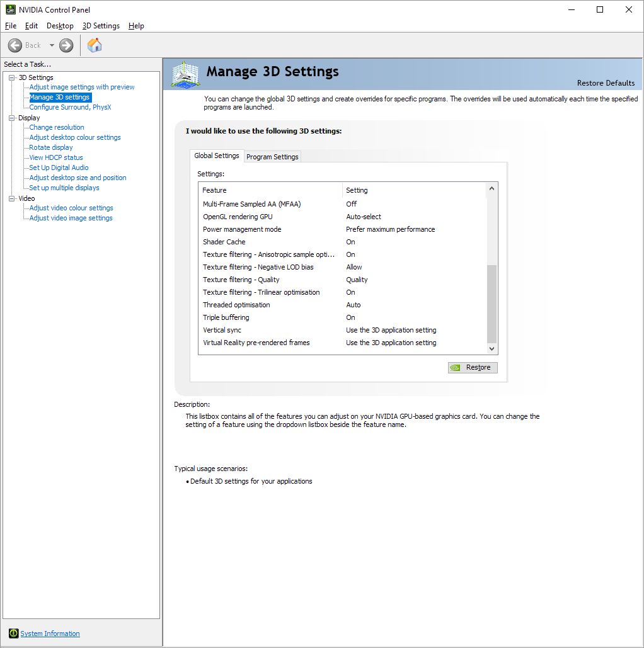The height and width of the screenshot is (648, 644).
Task: Close the NVIDIA Control Panel window
Action: coord(629,9)
